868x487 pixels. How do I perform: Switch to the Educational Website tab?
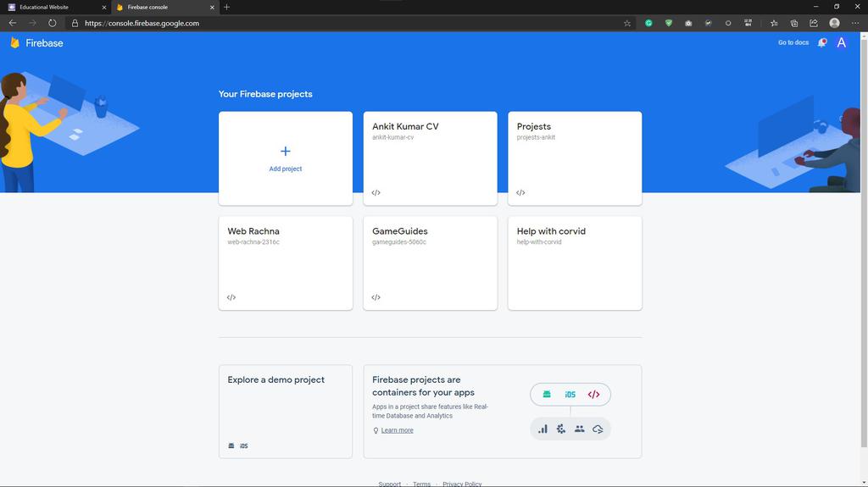(x=54, y=7)
